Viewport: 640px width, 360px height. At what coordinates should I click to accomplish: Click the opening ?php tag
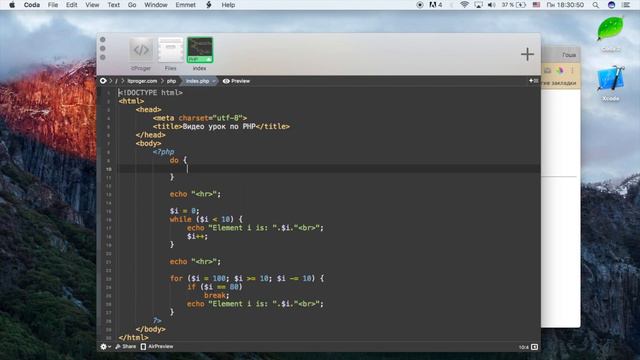(x=163, y=152)
